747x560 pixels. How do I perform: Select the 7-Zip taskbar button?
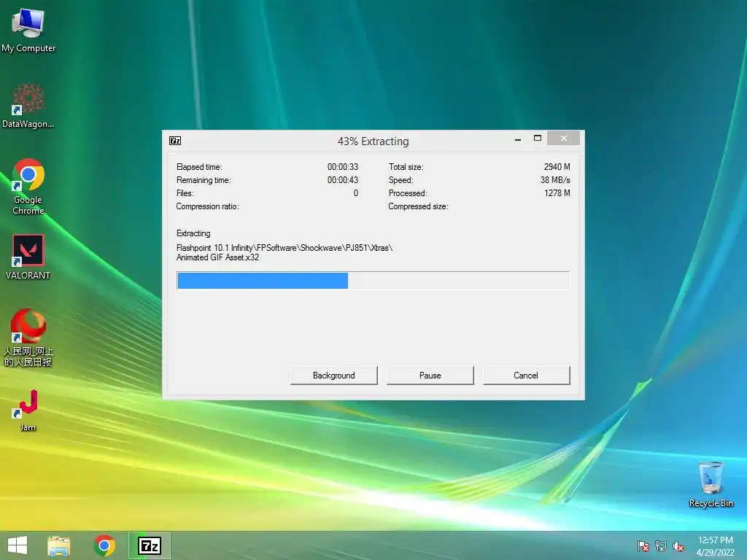pos(150,545)
